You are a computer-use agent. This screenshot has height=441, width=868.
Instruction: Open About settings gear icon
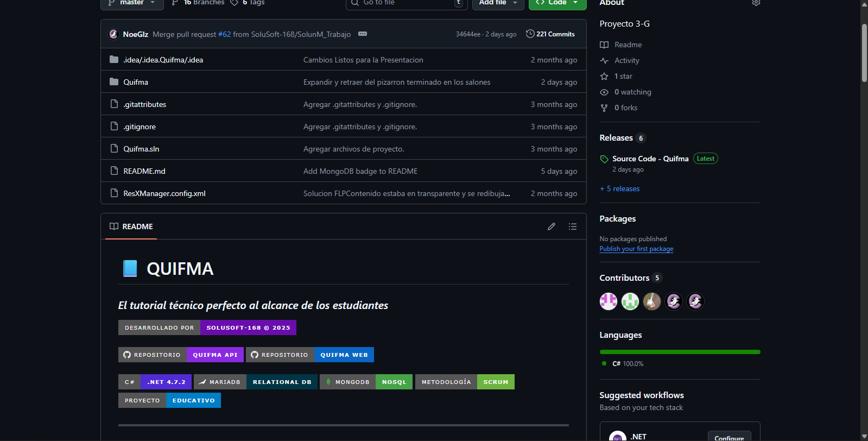(x=756, y=3)
